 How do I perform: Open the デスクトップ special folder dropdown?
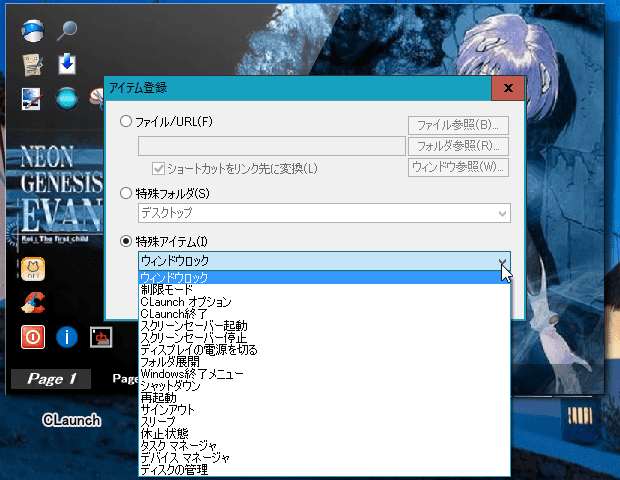324,213
